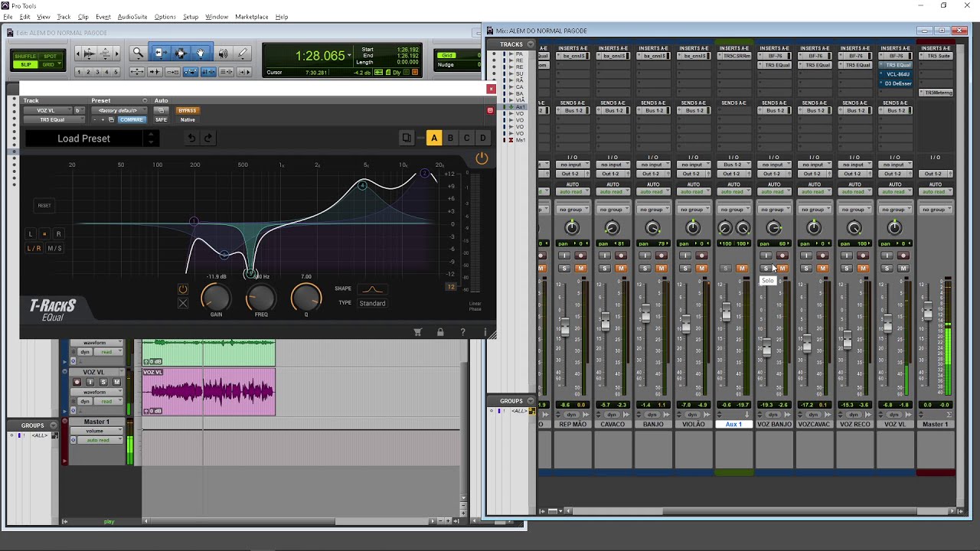The image size is (980, 551).
Task: Record-enable the BANJO mixer channel
Action: point(661,256)
